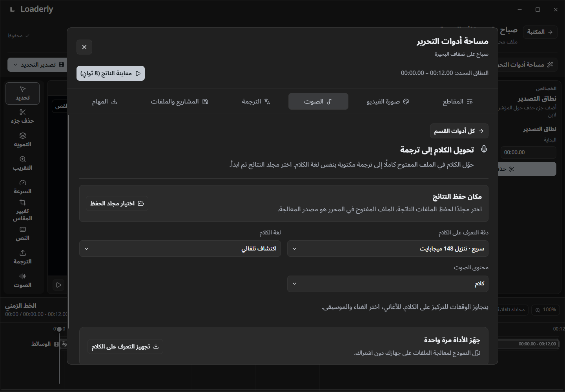Click the مساحة أدوات التحرير button in background
The width and height of the screenshot is (565, 392).
tap(528, 65)
